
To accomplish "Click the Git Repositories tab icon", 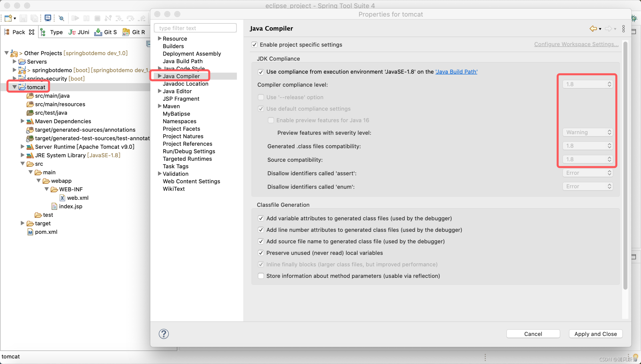I will coord(126,32).
